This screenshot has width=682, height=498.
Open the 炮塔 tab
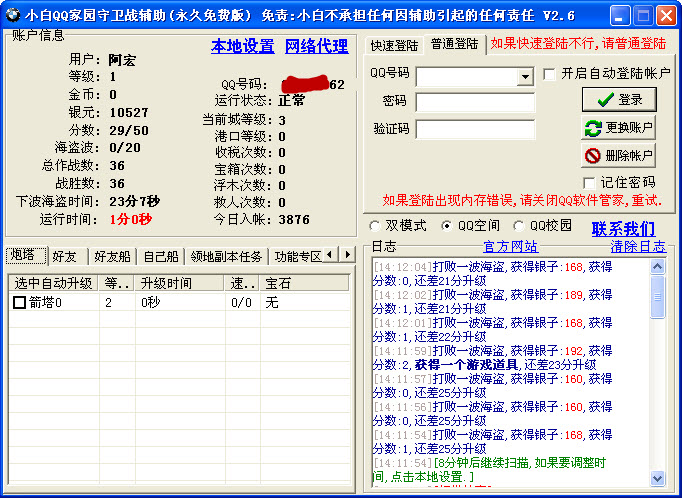pos(26,255)
